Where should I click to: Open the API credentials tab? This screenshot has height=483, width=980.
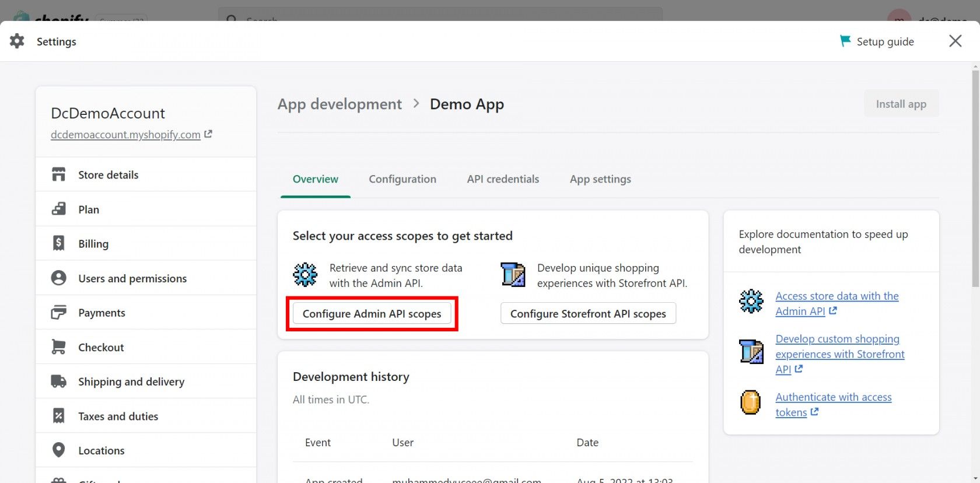click(x=503, y=179)
